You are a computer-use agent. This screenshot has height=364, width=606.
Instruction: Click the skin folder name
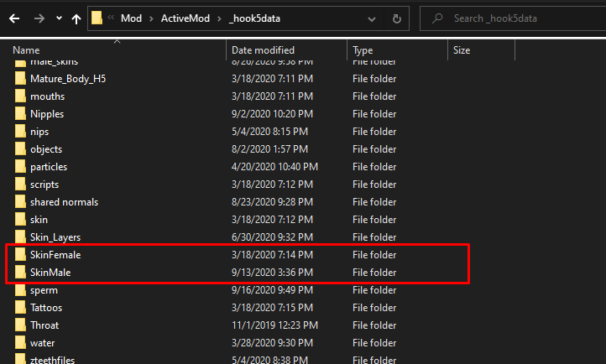(x=39, y=220)
